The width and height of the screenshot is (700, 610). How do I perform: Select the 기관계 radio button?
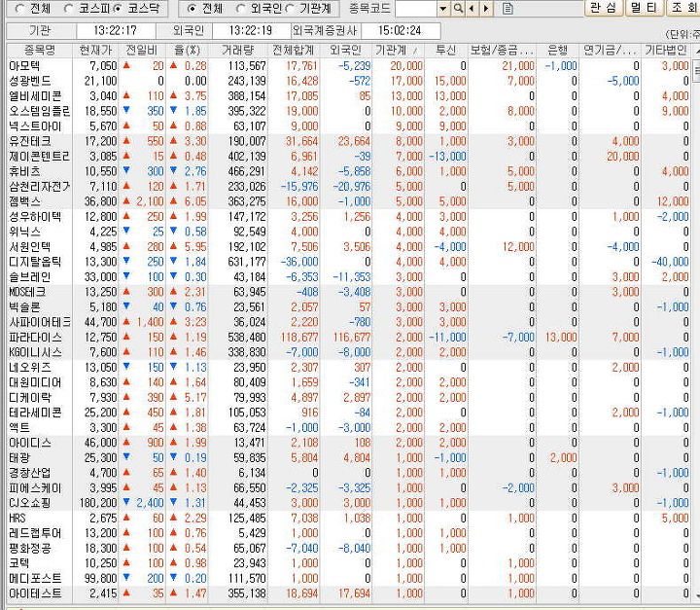(x=290, y=9)
